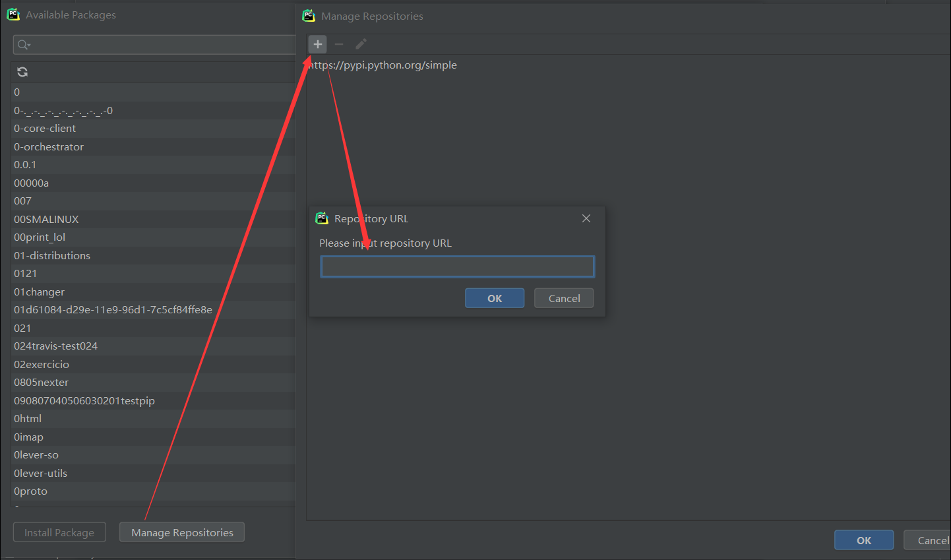Select the 0lever-utils package
The image size is (951, 560).
pyautogui.click(x=153, y=473)
